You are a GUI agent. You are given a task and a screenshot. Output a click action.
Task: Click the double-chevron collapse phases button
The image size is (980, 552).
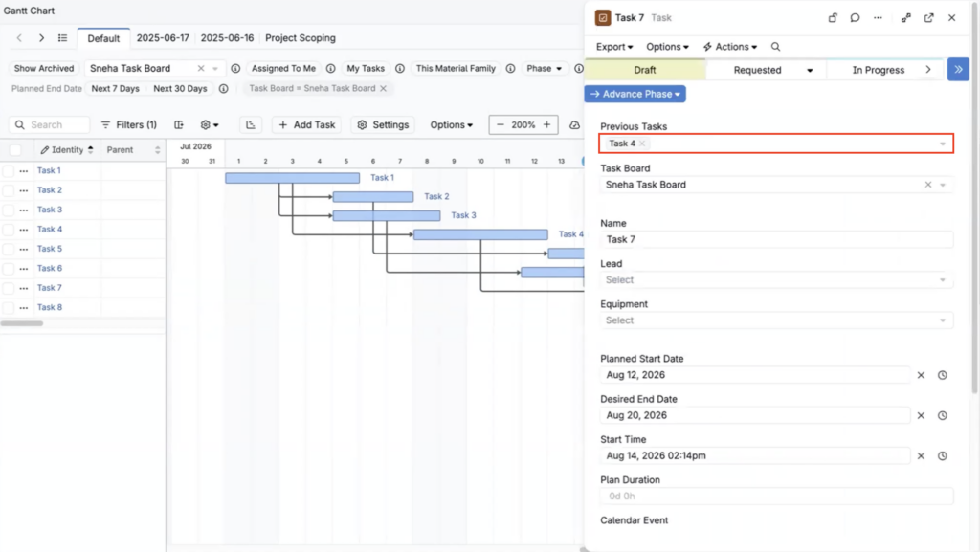tap(958, 69)
